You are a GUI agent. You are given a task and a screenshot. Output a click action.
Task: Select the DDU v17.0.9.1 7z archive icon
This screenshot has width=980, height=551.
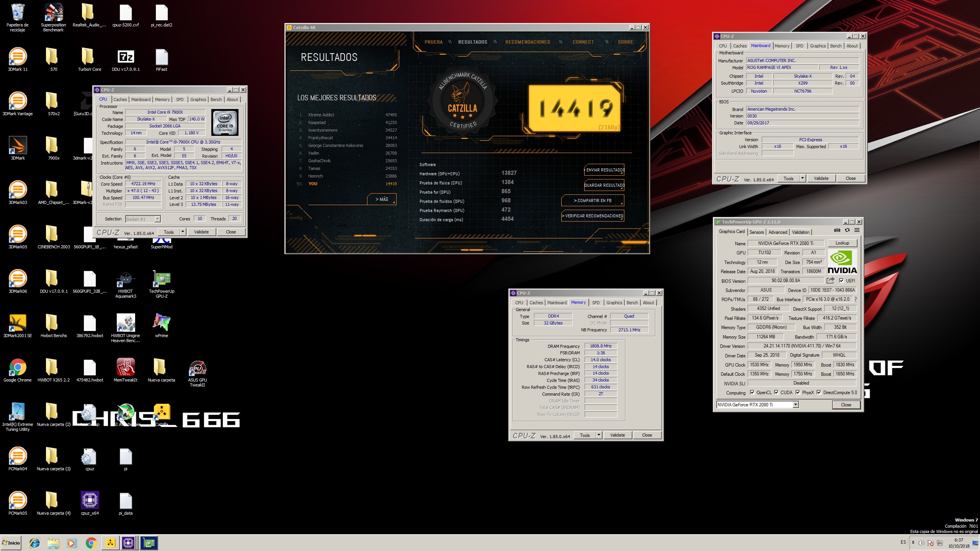126,60
